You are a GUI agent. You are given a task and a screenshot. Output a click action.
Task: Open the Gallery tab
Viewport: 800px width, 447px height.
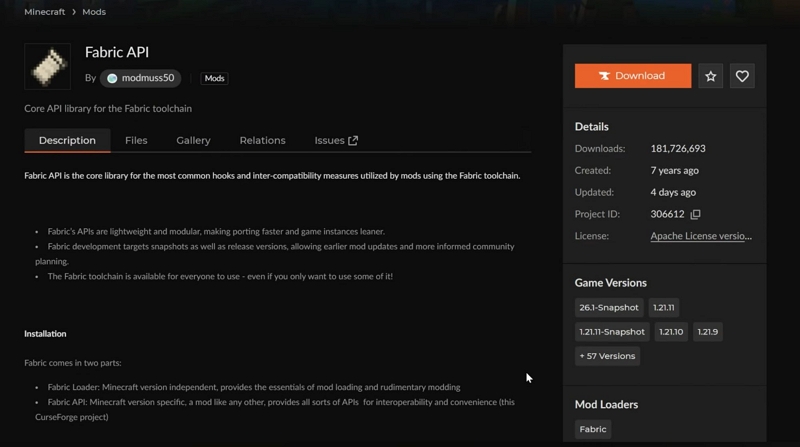(x=193, y=140)
